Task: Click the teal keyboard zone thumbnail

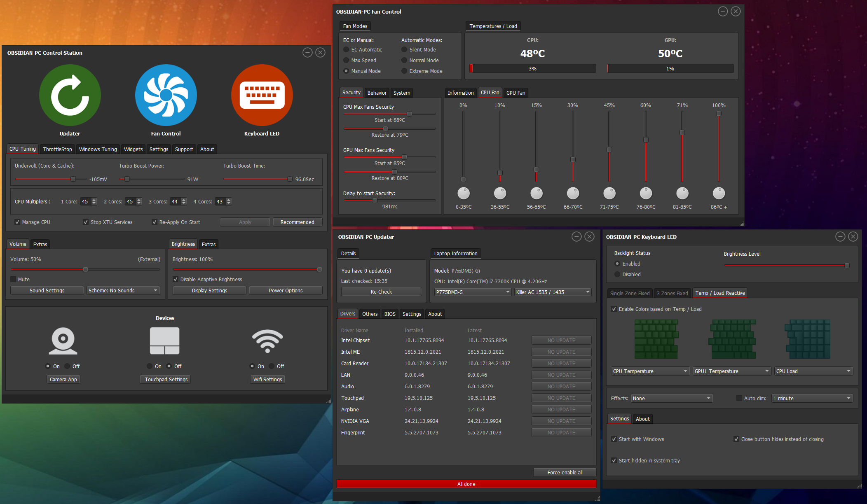Action: 807,339
